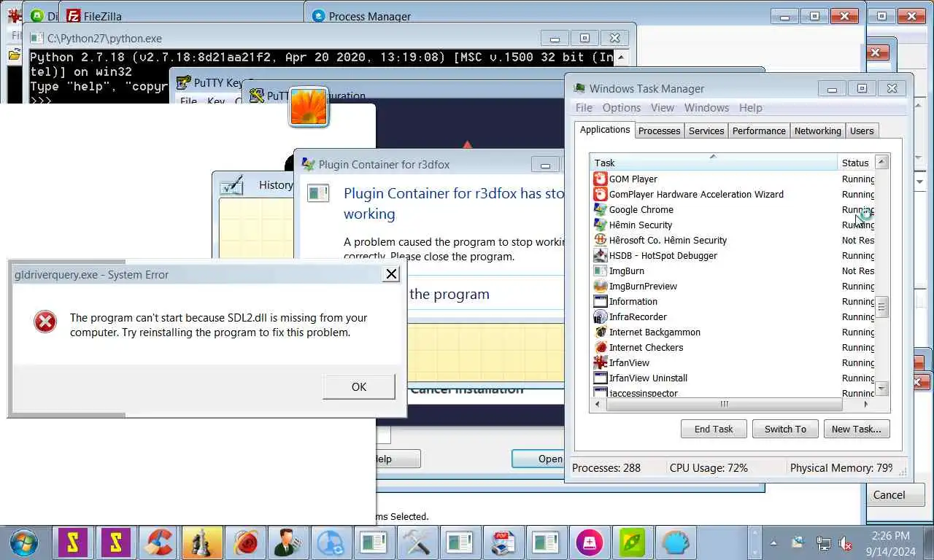The height and width of the screenshot is (560, 934).
Task: Close the gldriverquery.exe error dialog
Action: click(392, 274)
